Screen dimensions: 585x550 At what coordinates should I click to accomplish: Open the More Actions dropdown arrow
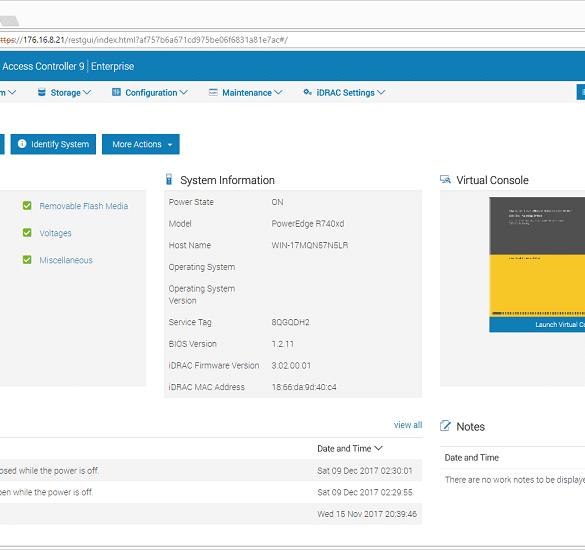click(x=170, y=145)
